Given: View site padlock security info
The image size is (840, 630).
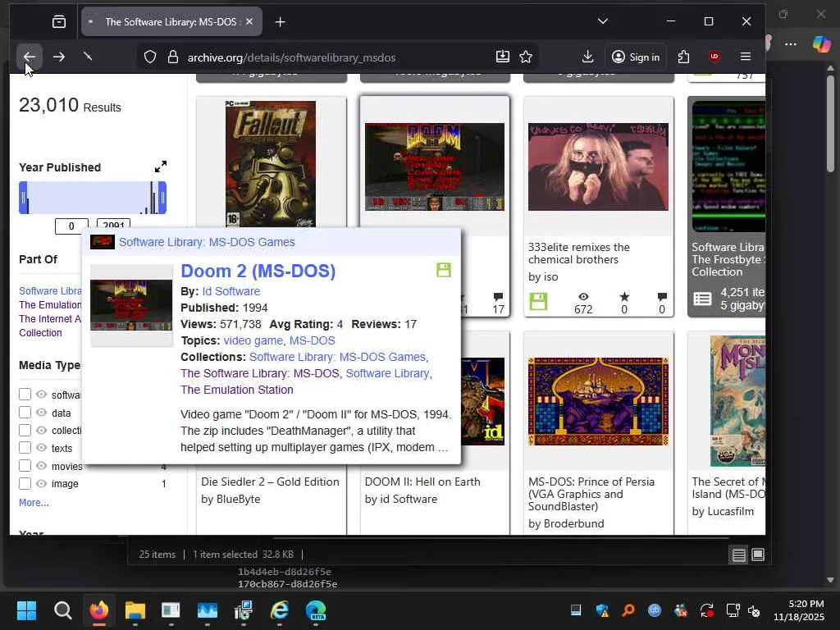Looking at the screenshot, I should pyautogui.click(x=172, y=57).
